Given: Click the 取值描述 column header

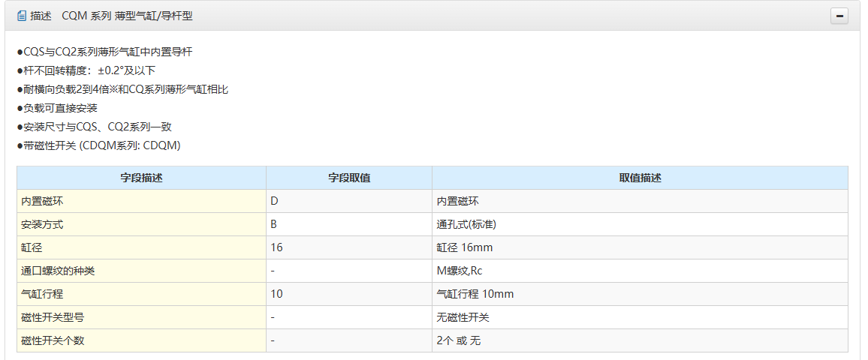Looking at the screenshot, I should click(x=640, y=178).
